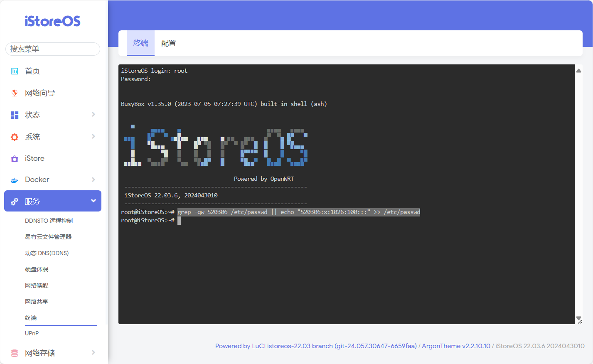
Task: Click the home dashboard icon
Action: pos(15,71)
